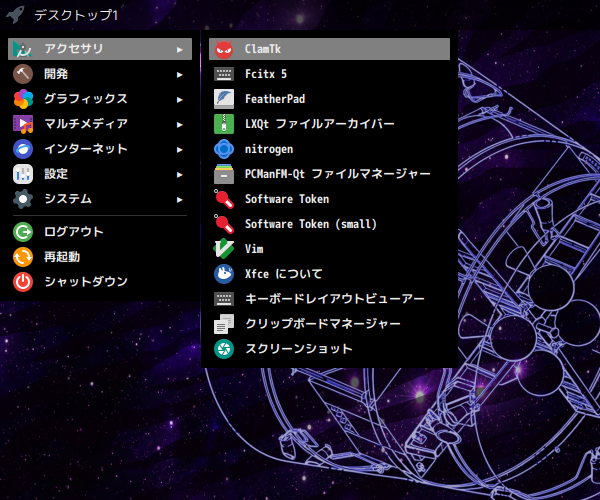Click the Xfce について mouse icon
600x500 pixels.
224,274
